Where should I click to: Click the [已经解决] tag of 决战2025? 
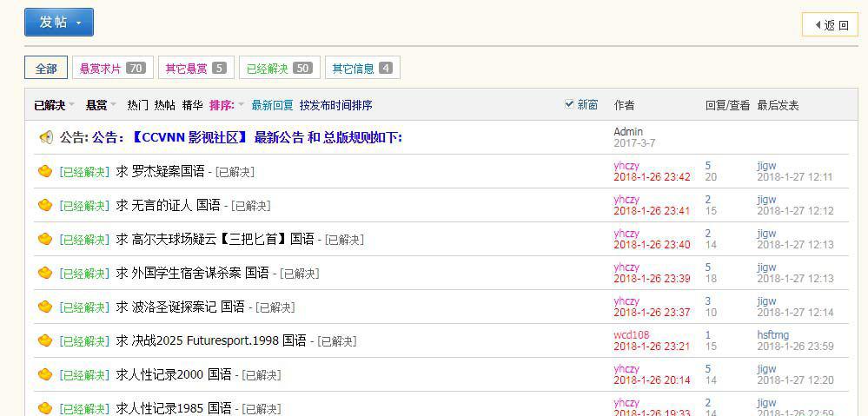coord(84,340)
